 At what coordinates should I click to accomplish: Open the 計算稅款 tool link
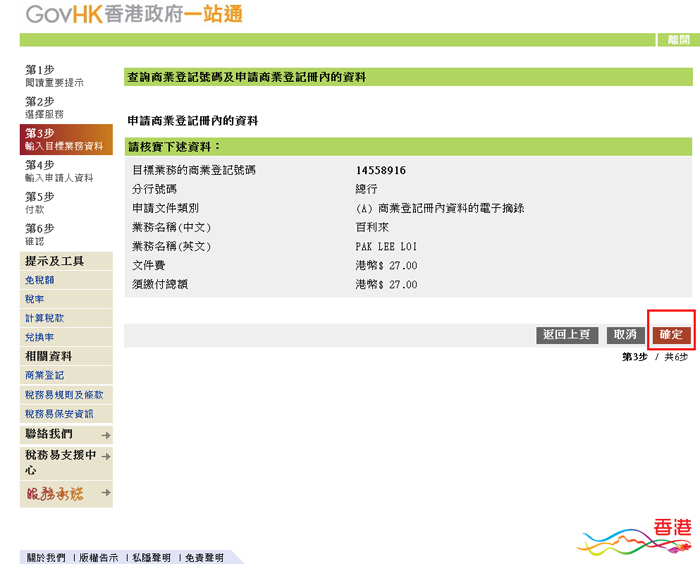[44, 318]
